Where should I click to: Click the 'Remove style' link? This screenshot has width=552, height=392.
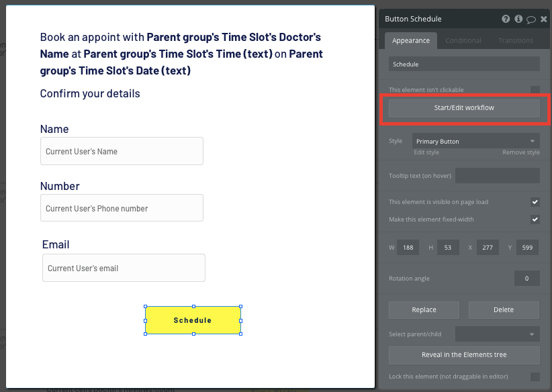520,152
